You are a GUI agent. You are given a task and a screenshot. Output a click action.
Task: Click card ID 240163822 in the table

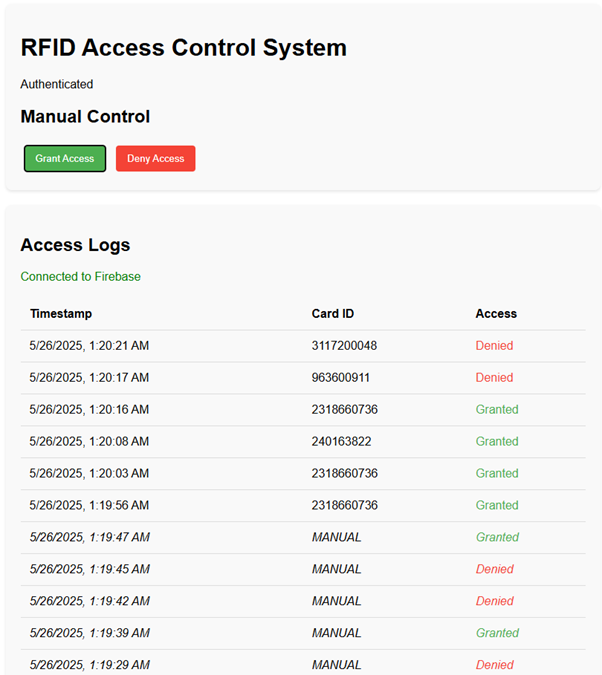[341, 442]
